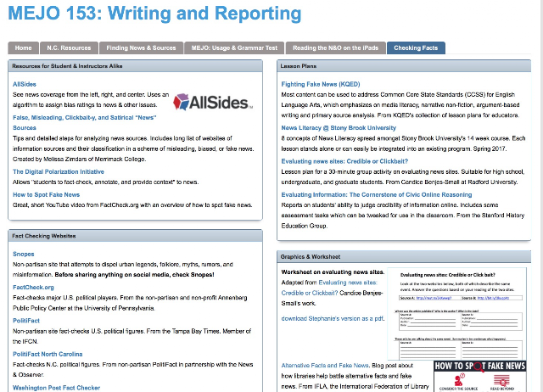
Task: Open News Literacy @ Stony Brook University link
Action: (339, 128)
